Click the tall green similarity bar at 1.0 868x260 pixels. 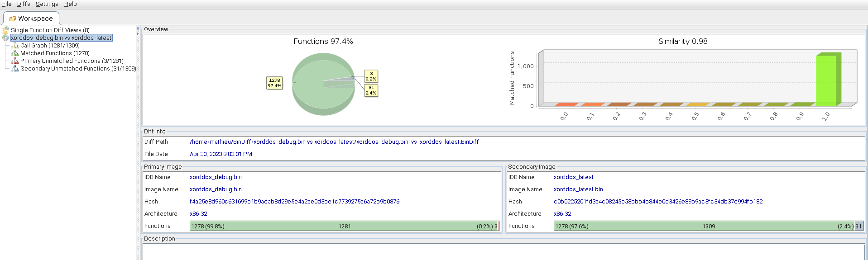[x=826, y=80]
